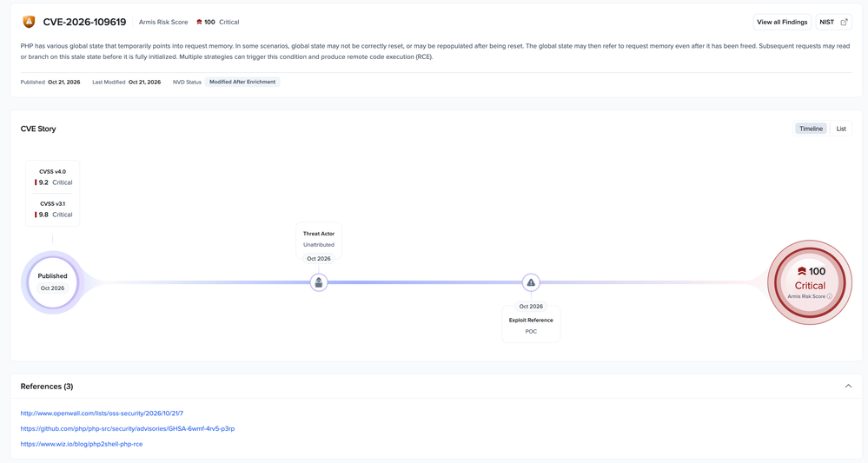Click the Armis Risk Score info icon
This screenshot has height=463, width=868.
point(829,296)
